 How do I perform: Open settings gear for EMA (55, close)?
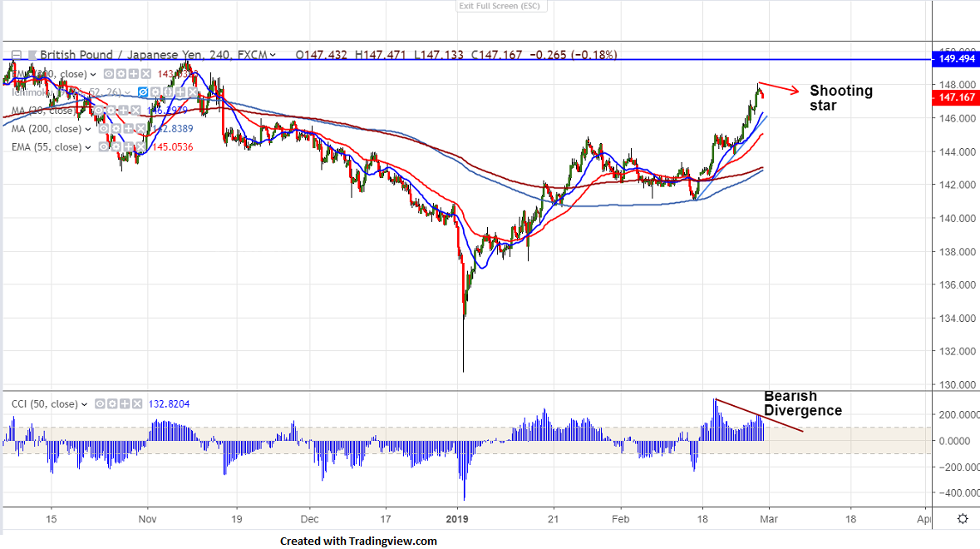[x=116, y=147]
